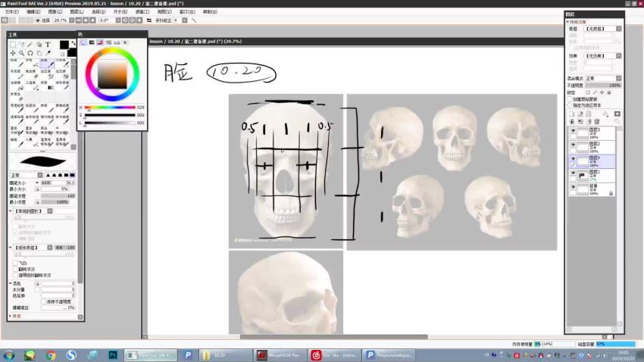Select the shape tool icon
Image resolution: width=644 pixels, height=362 pixels.
coord(39,45)
